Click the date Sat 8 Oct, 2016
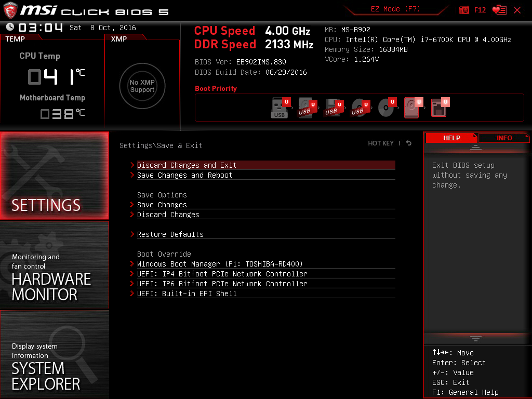This screenshot has width=532, height=399. coord(103,28)
